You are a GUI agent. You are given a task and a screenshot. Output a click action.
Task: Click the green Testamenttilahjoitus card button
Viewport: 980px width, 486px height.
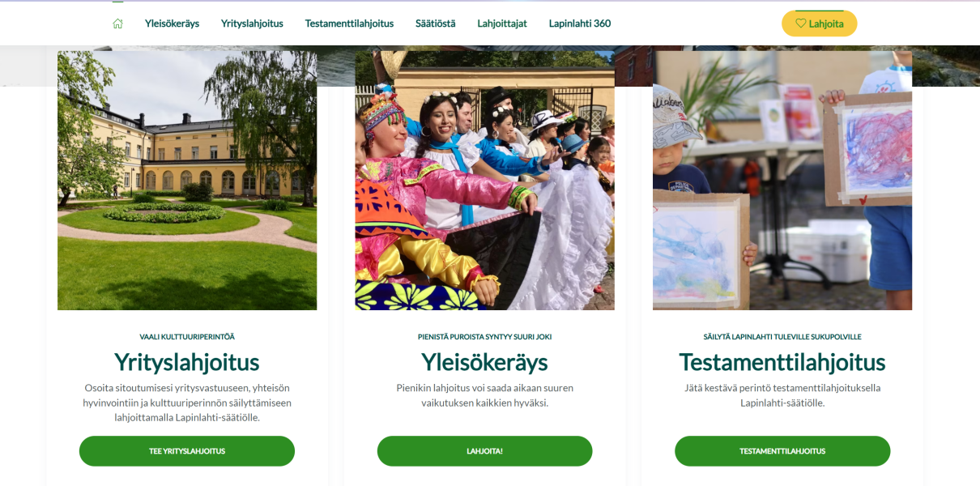click(x=782, y=451)
